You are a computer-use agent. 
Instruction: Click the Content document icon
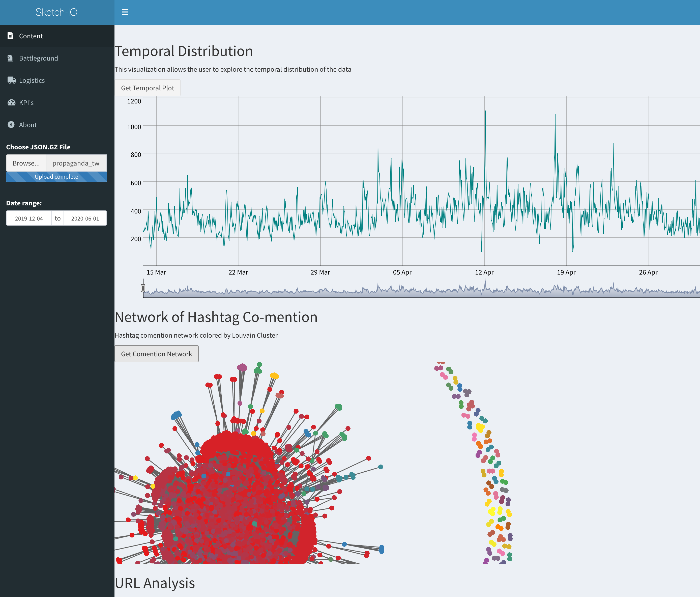(x=11, y=36)
